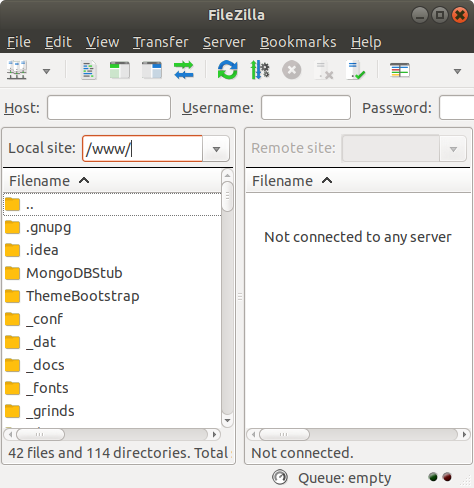The height and width of the screenshot is (488, 474).
Task: Open the Edit menu
Action: (58, 42)
